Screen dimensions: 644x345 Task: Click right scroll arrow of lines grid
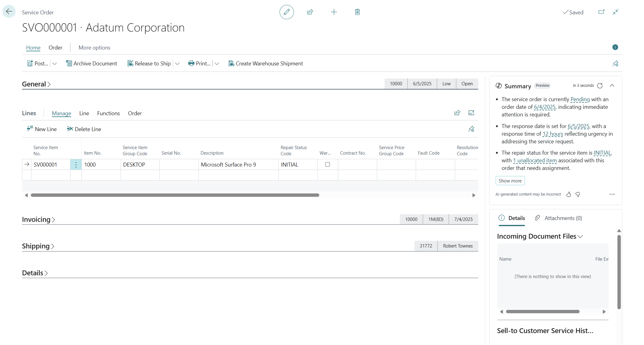click(x=474, y=195)
